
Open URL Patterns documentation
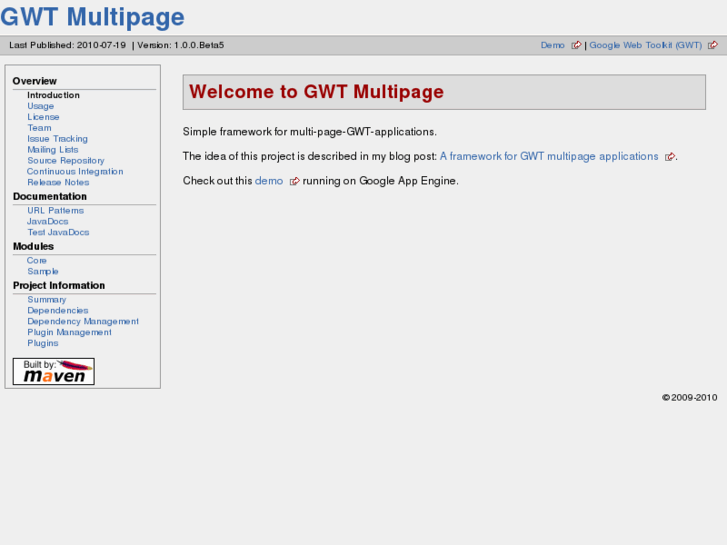(x=56, y=211)
